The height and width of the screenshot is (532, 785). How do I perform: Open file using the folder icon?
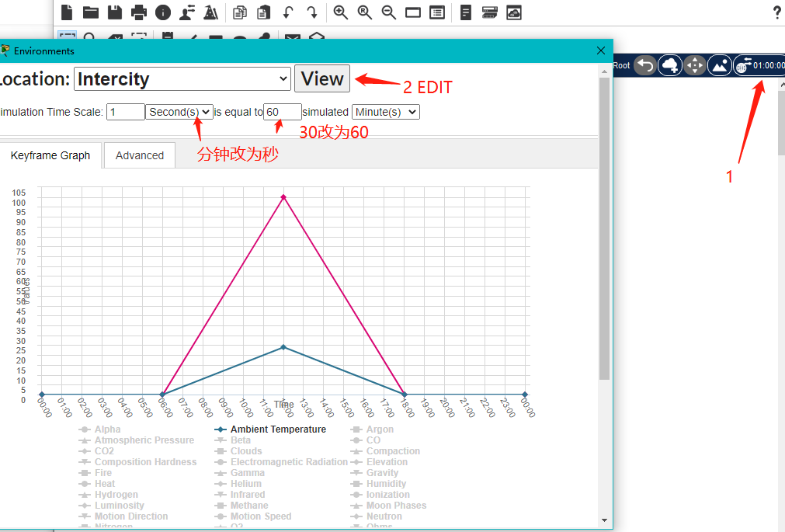point(91,12)
